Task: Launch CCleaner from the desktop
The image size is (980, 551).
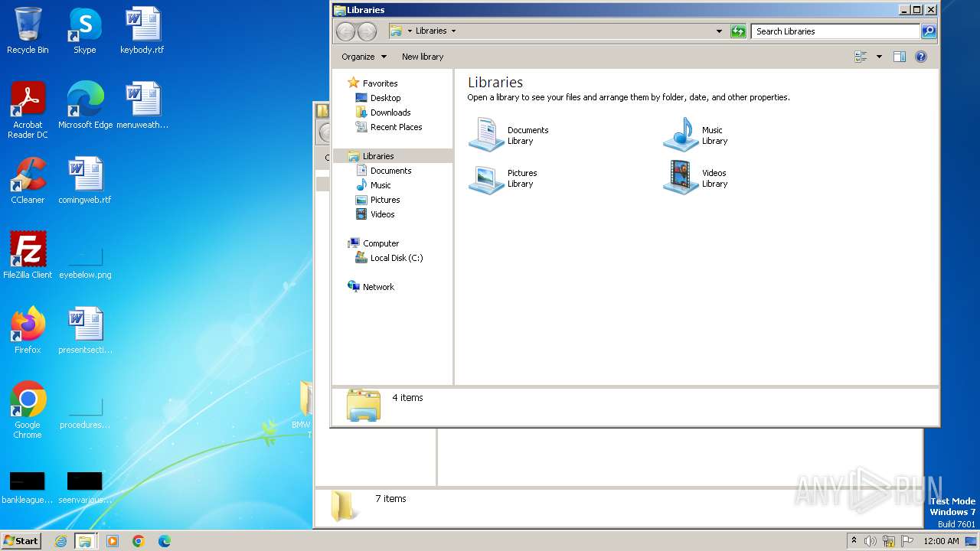Action: click(28, 180)
